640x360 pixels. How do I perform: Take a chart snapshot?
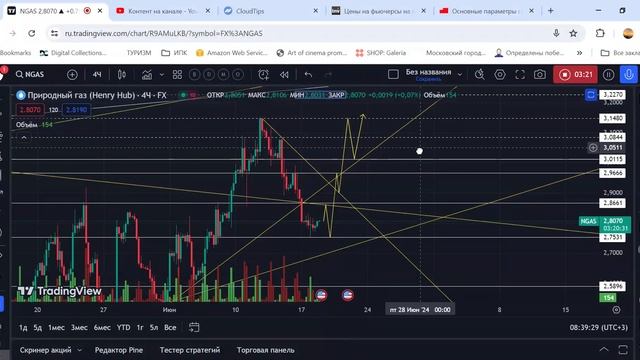coord(540,74)
